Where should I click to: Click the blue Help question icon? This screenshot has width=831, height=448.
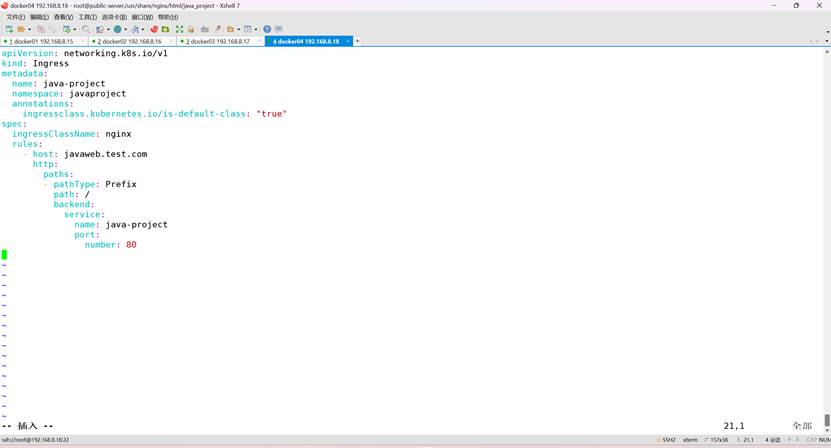point(267,29)
